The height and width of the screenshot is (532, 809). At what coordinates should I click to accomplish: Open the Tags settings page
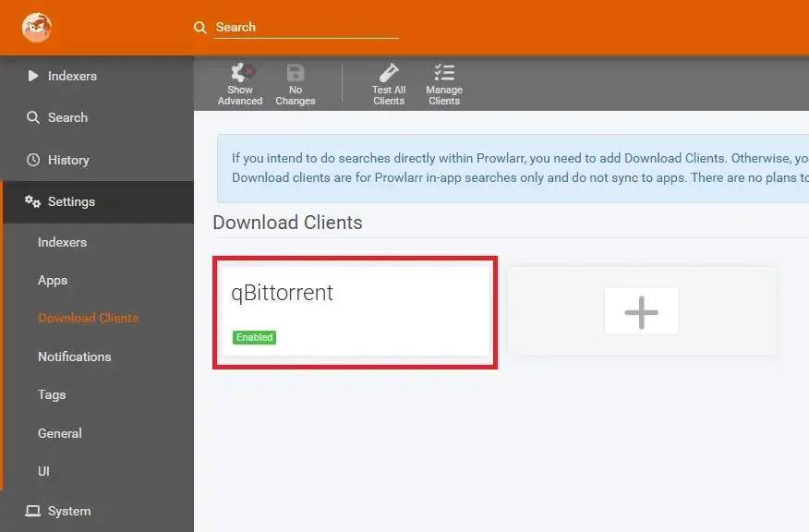tap(51, 394)
